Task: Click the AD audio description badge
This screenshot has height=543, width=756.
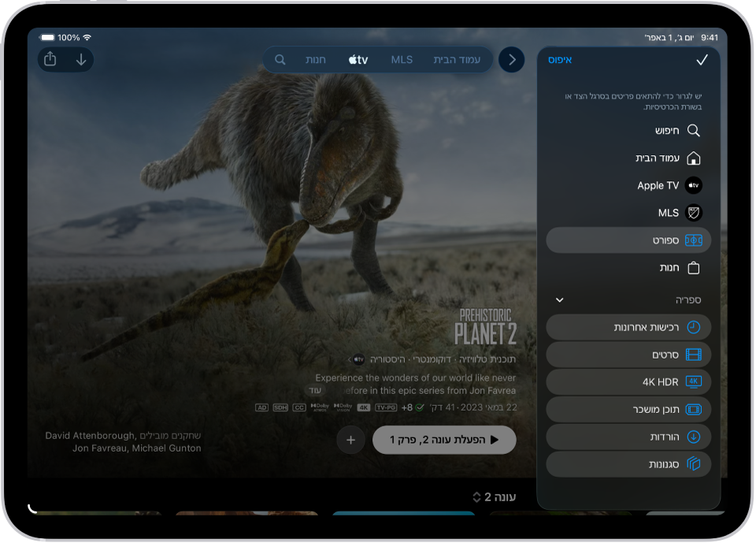Action: [x=261, y=407]
